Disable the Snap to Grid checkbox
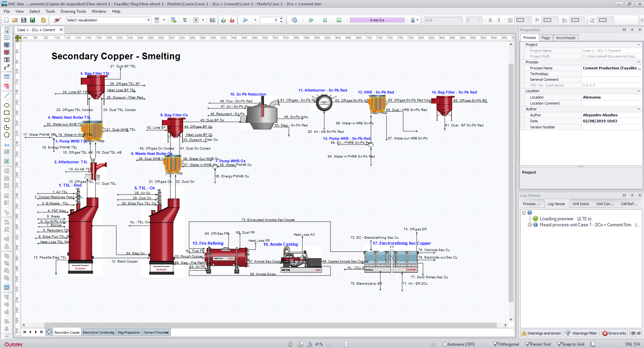The height and width of the screenshot is (348, 644). (560, 344)
